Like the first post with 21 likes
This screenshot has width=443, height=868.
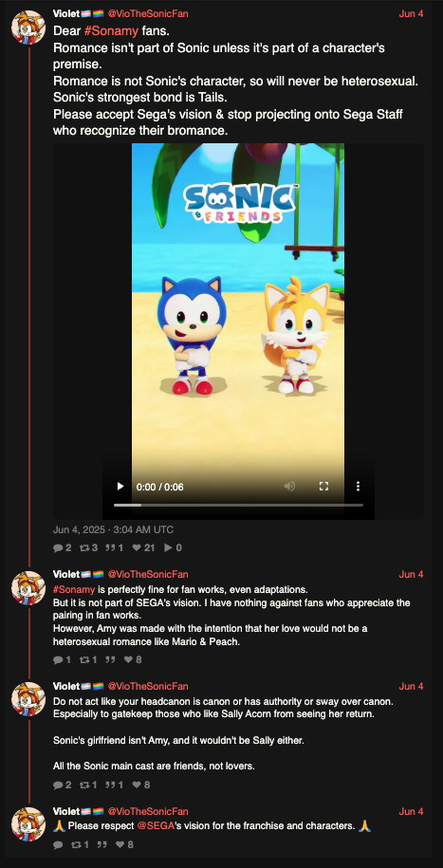point(143,548)
